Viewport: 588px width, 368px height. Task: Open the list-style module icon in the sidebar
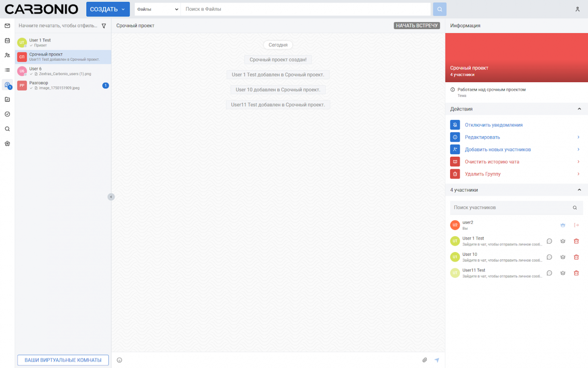[x=7, y=70]
